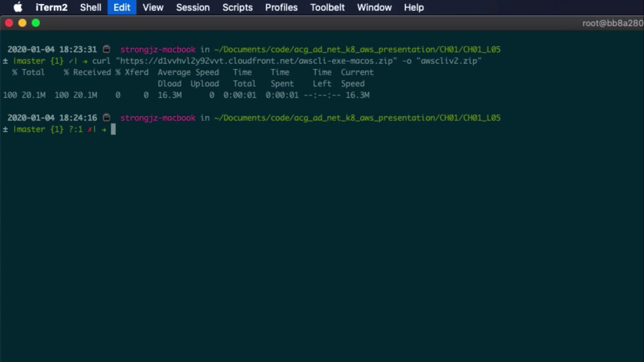Open the Toolbelt menu
Viewport: 644px width, 362px height.
327,7
